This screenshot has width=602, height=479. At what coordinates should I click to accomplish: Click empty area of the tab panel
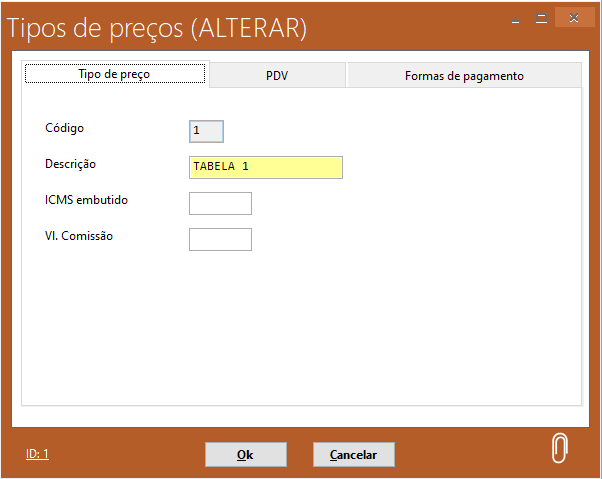pyautogui.click(x=400, y=320)
